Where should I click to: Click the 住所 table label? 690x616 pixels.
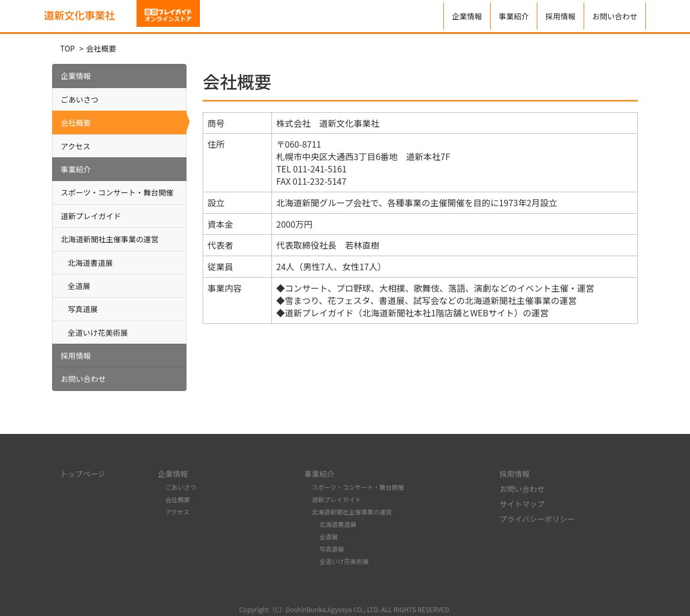click(216, 144)
